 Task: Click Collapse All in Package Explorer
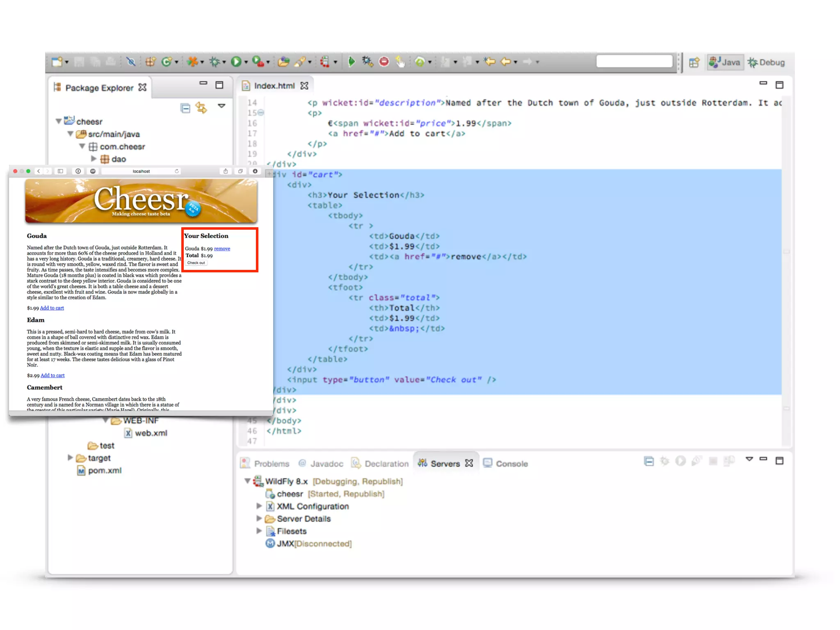(x=185, y=108)
